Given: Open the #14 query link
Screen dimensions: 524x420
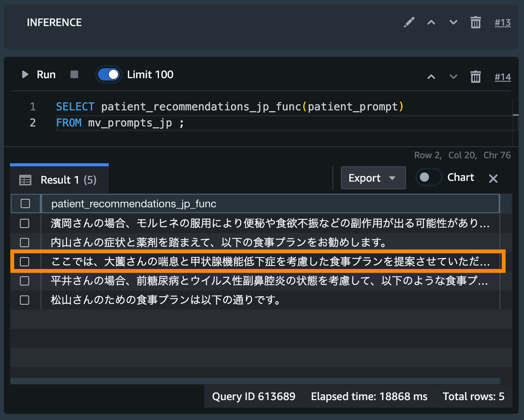Looking at the screenshot, I should coord(503,77).
